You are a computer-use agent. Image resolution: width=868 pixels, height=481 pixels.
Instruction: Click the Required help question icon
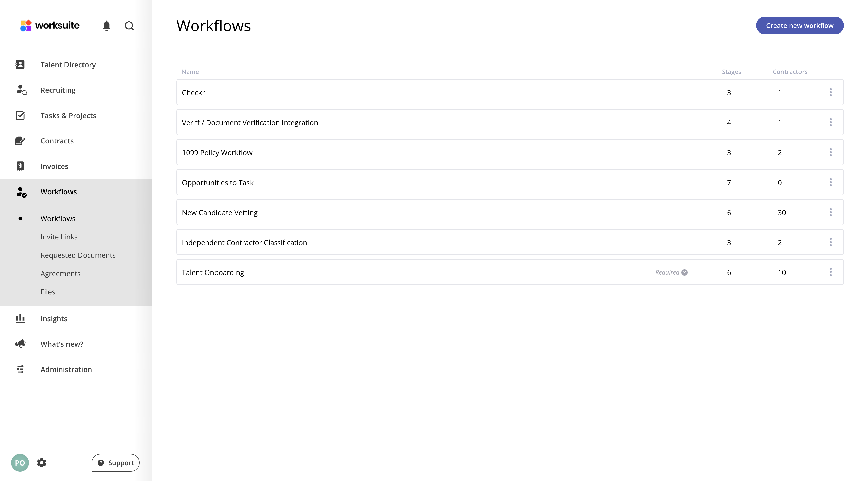684,272
